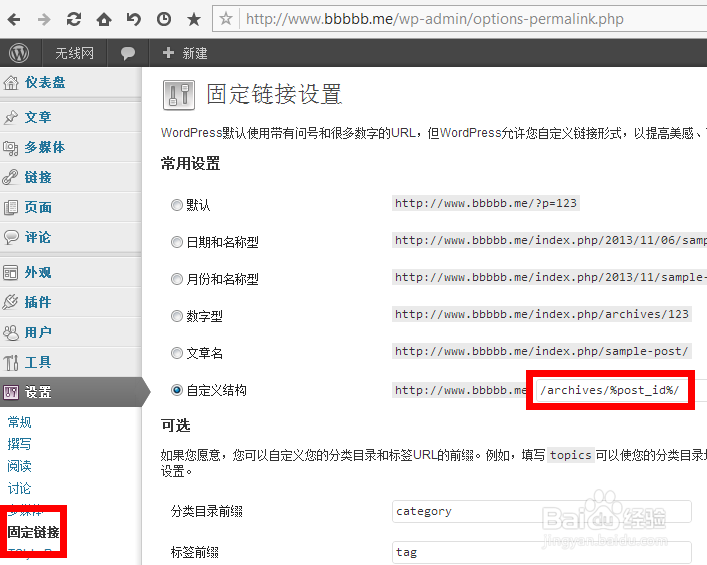Click the 外观 appearance icon
Screen dimensions: 707x565
tap(11, 272)
